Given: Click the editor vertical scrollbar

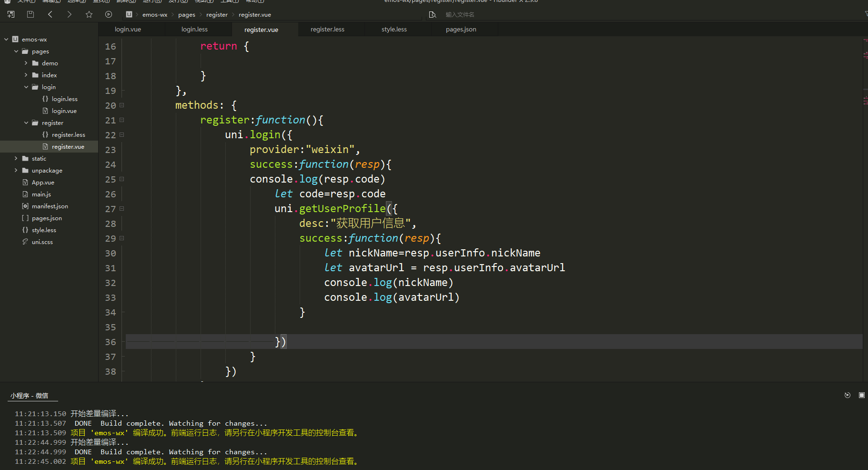Looking at the screenshot, I should click(x=865, y=209).
